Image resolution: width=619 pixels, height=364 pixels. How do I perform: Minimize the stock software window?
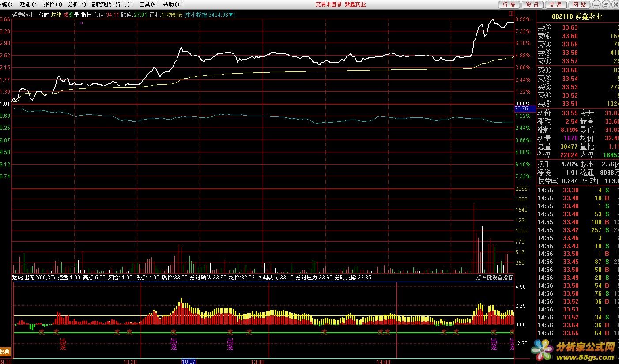pyautogui.click(x=596, y=4)
